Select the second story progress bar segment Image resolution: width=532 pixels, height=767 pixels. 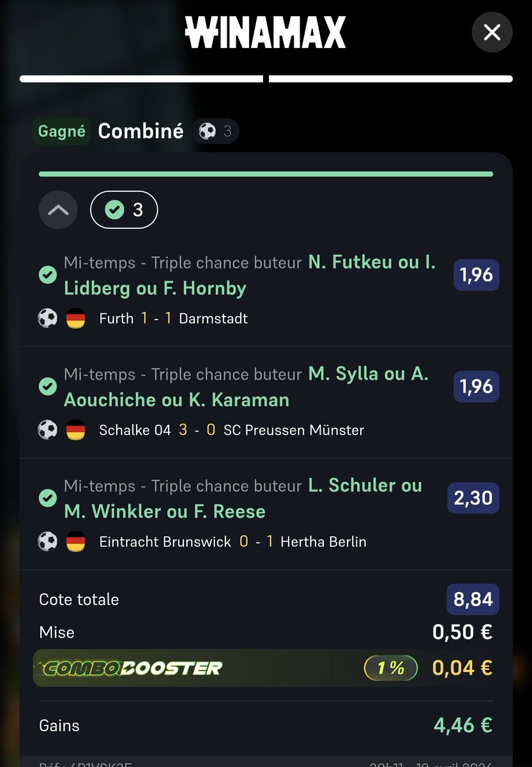(391, 79)
